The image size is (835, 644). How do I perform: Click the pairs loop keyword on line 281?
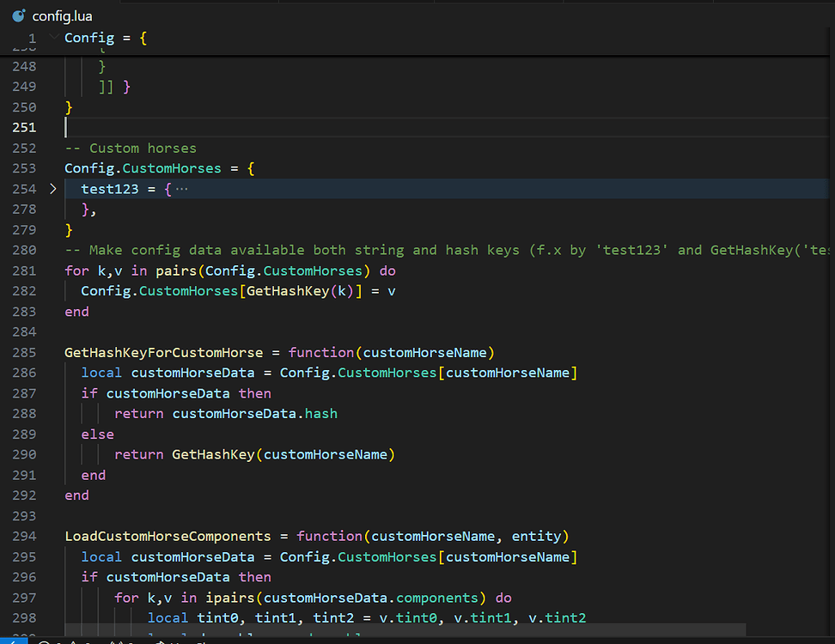186,270
